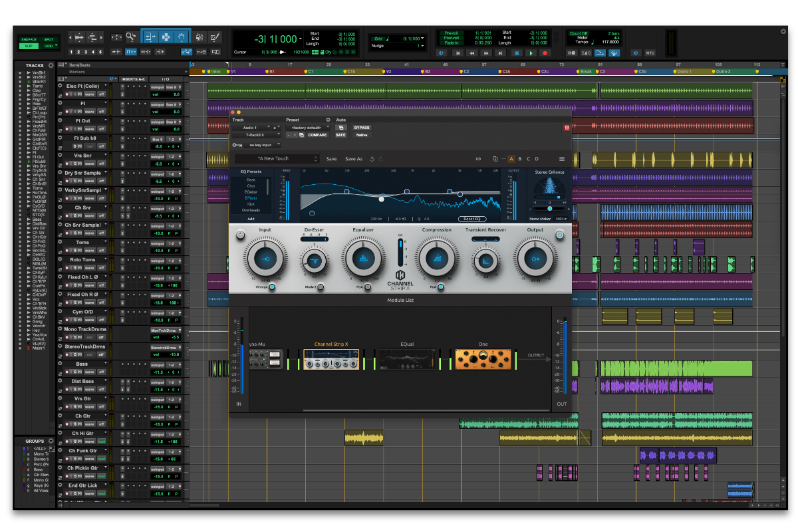This screenshot has width=798, height=532.
Task: Open the T-RackS hamburger menu icon
Action: click(562, 159)
